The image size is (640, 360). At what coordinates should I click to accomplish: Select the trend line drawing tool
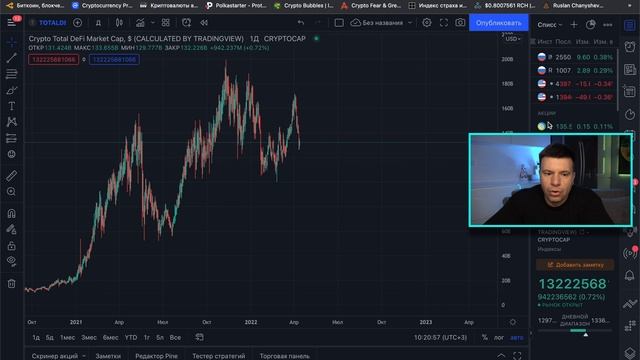[11, 58]
